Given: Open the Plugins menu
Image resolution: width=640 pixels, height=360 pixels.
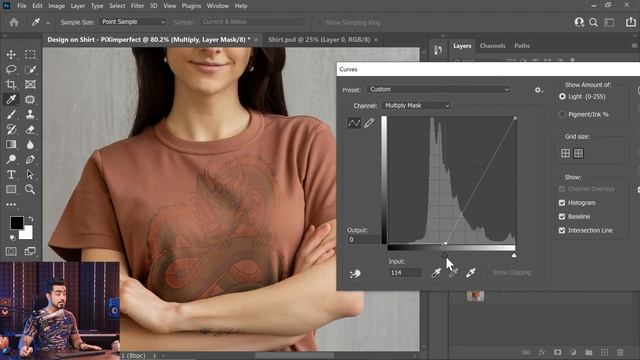Looking at the screenshot, I should point(191,6).
